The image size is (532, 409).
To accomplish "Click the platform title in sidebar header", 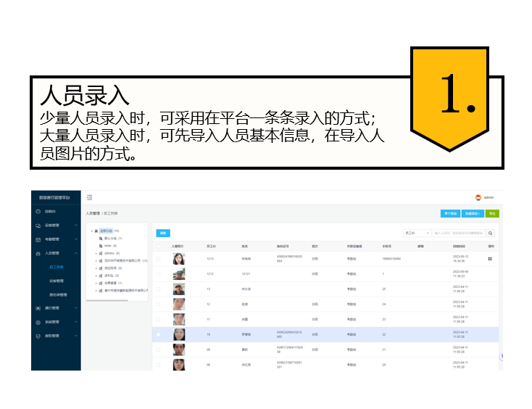I will pos(54,197).
